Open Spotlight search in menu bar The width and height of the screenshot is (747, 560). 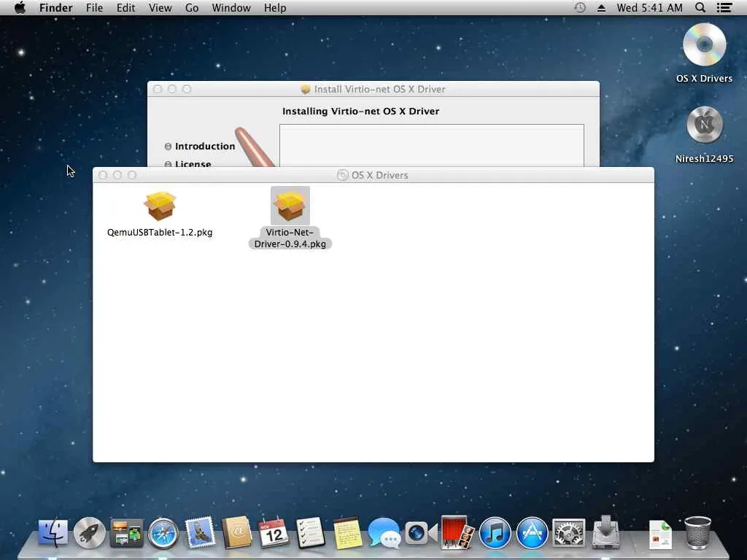(x=700, y=7)
